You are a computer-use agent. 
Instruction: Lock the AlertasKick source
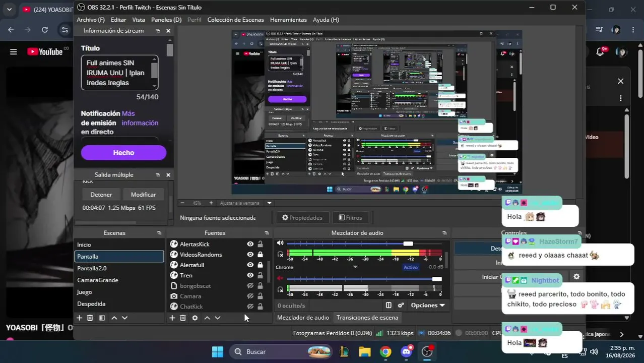tap(260, 244)
